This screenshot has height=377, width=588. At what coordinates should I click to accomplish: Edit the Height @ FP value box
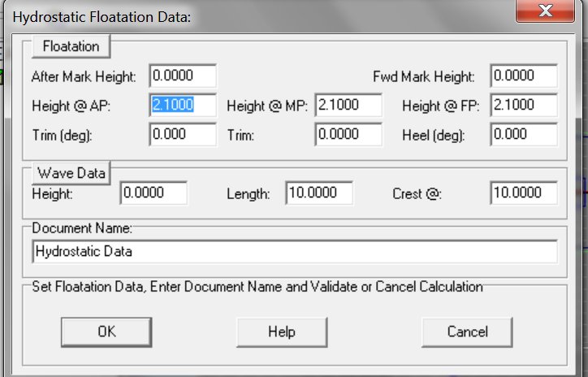click(x=524, y=105)
